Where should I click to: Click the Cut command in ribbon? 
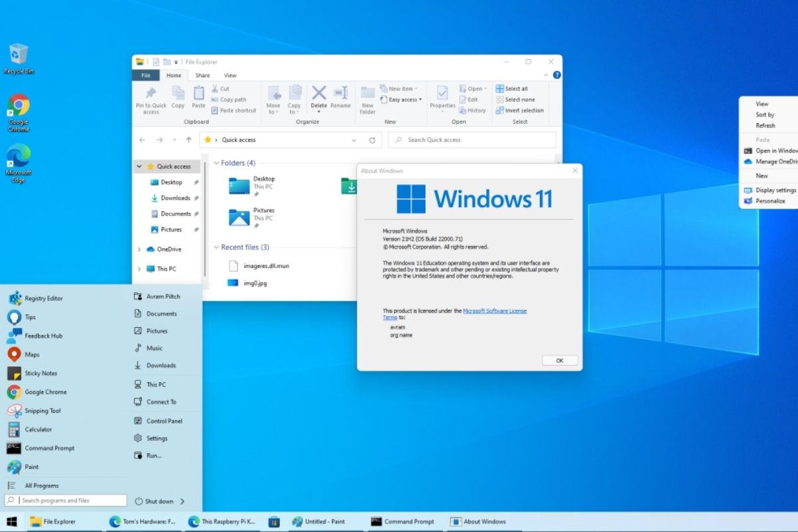pyautogui.click(x=221, y=88)
